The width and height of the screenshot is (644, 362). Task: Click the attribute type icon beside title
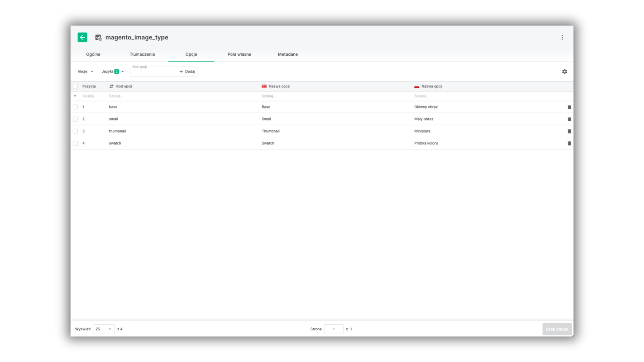98,38
